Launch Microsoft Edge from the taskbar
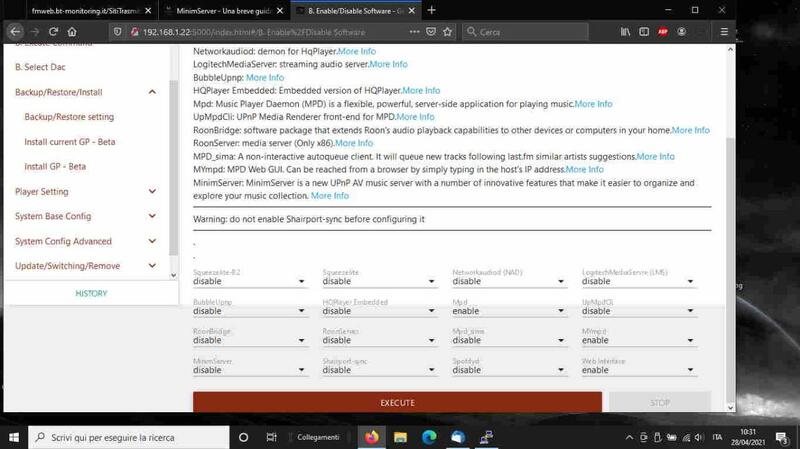This screenshot has width=800, height=449. 430,437
